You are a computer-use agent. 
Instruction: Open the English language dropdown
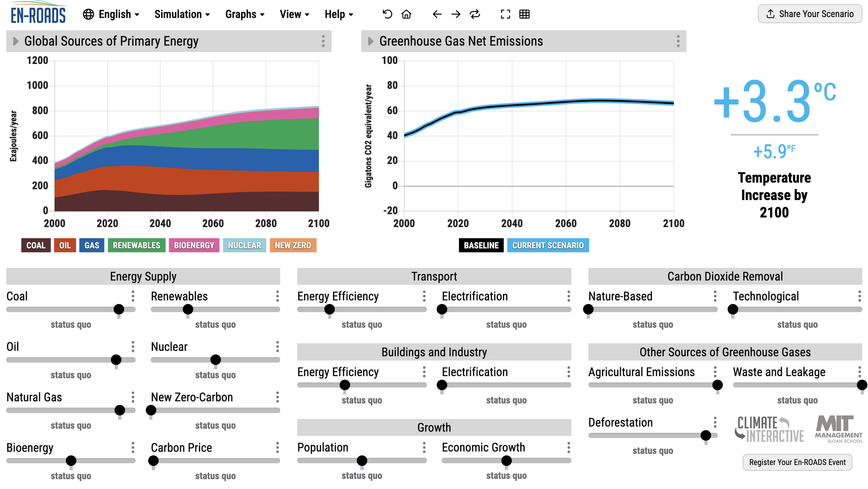[x=111, y=14]
